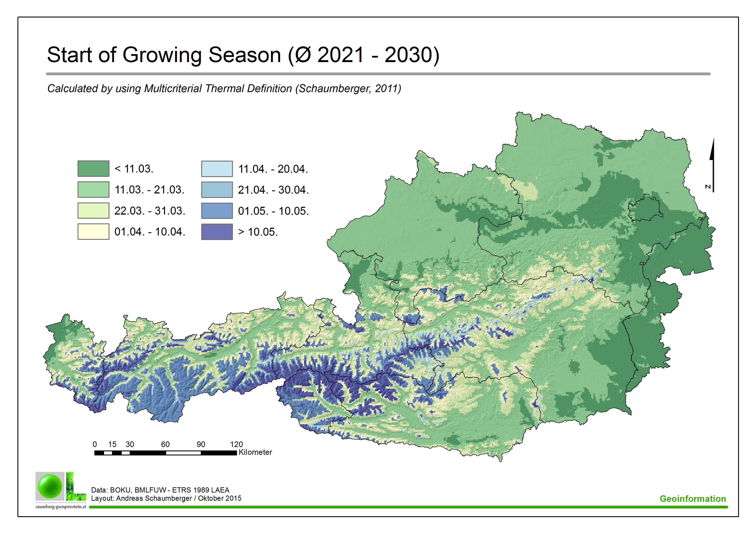Click the scale bar label '120'
756x535 pixels.
tap(236, 444)
